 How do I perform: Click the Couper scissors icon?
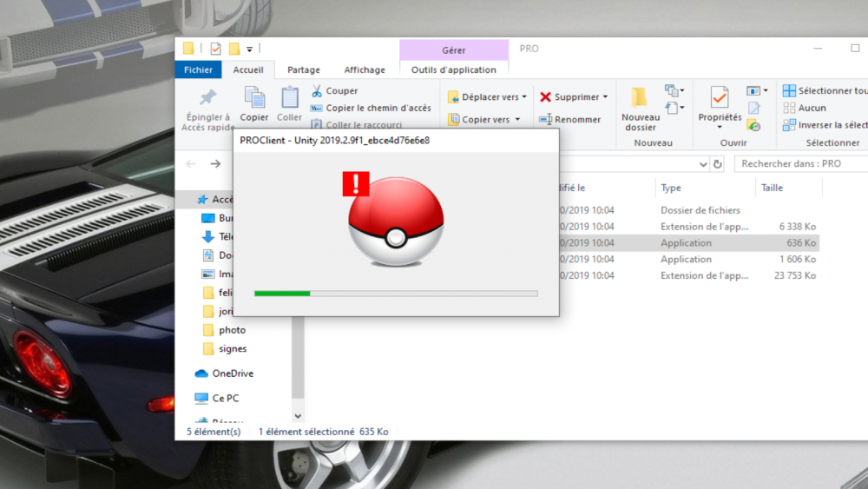coord(317,90)
